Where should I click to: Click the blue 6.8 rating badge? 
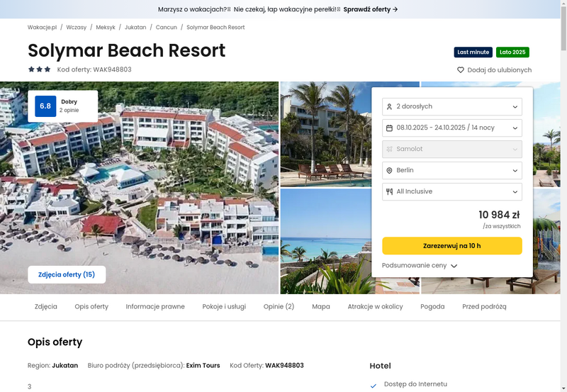(45, 106)
